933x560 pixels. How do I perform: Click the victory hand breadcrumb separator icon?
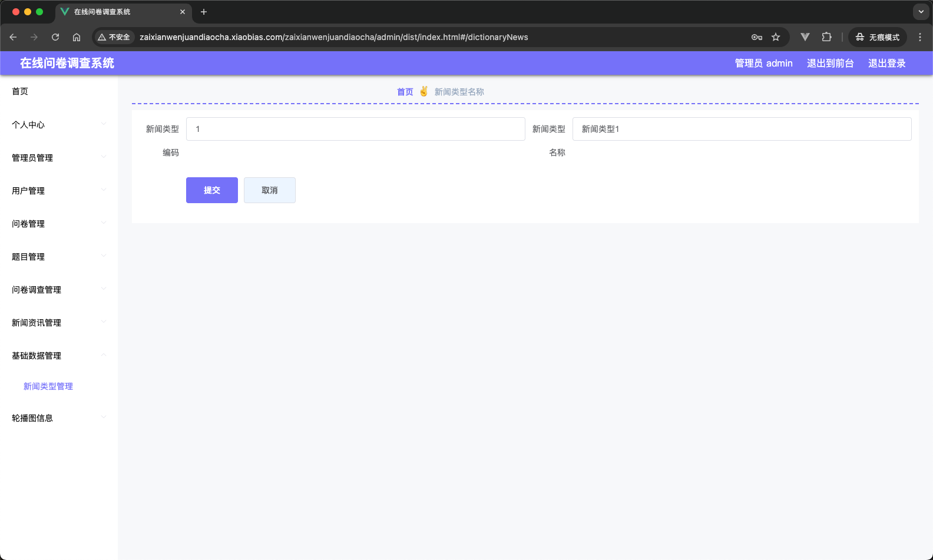[424, 91]
